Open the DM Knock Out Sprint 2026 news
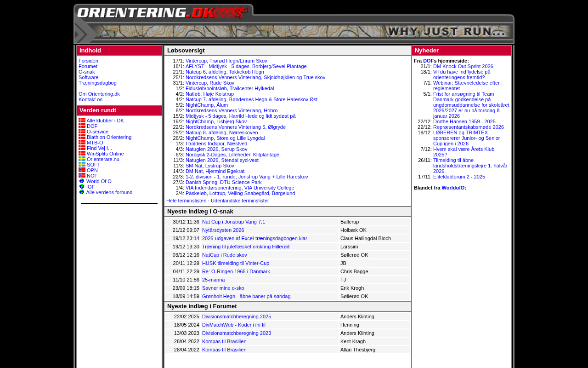 pos(463,66)
